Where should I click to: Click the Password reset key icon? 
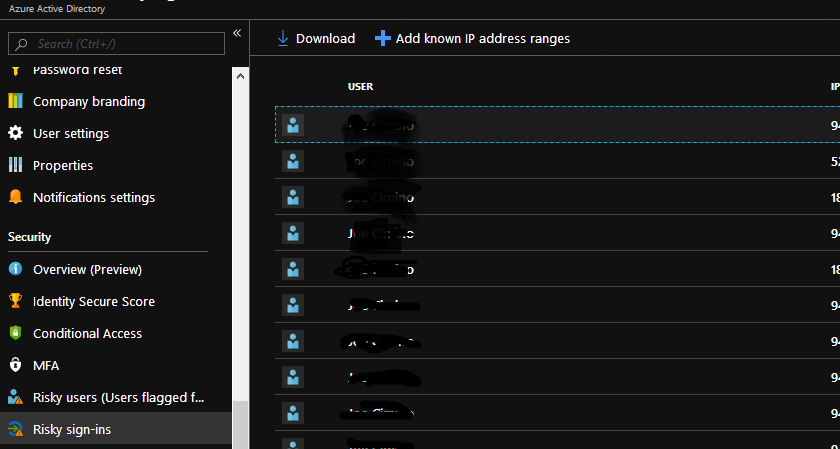click(x=16, y=70)
